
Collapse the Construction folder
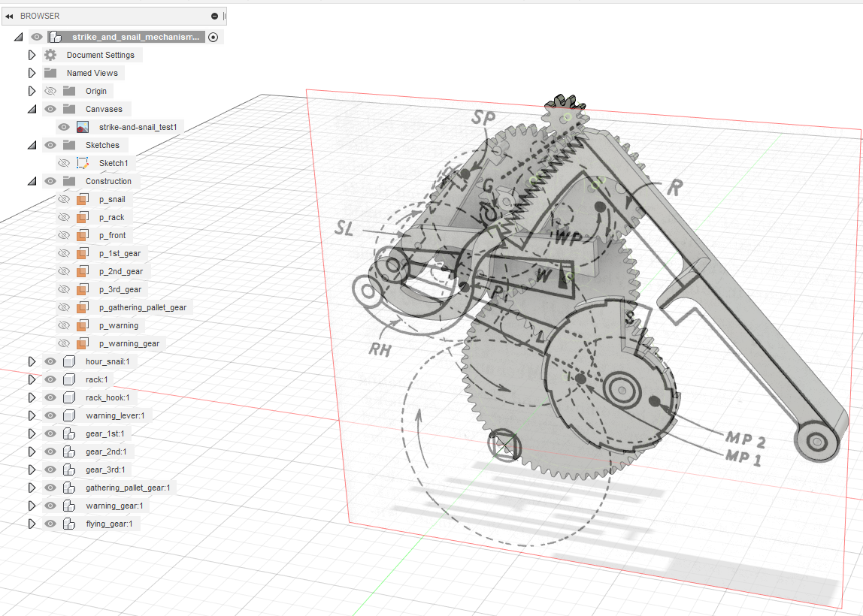32,181
